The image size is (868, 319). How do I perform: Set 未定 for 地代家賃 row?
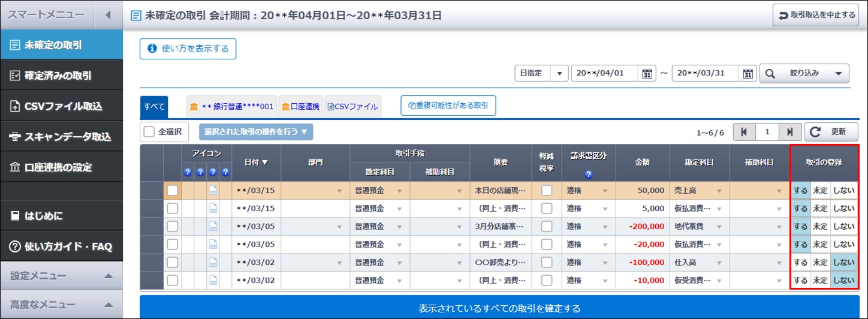[x=820, y=227]
